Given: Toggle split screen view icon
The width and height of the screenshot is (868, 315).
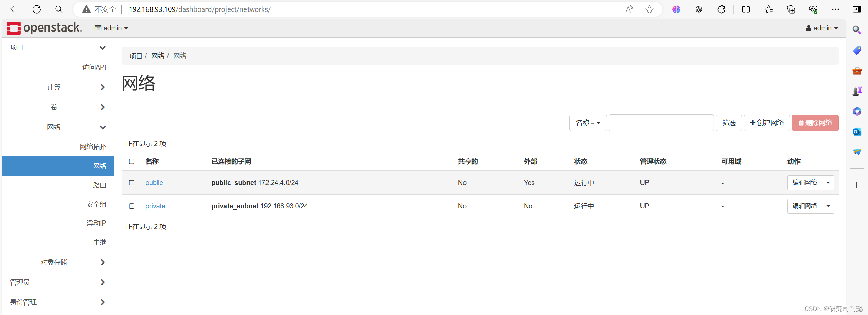Looking at the screenshot, I should (x=746, y=9).
